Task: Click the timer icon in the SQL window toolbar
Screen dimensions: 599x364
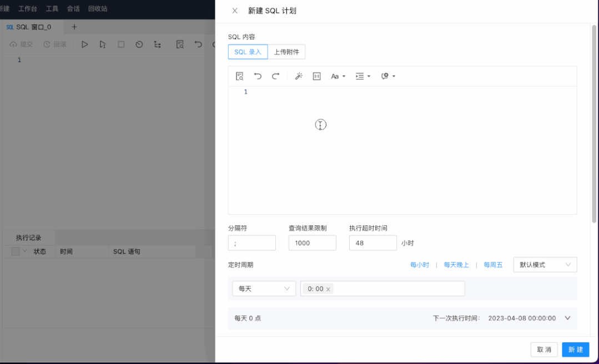Action: (139, 44)
